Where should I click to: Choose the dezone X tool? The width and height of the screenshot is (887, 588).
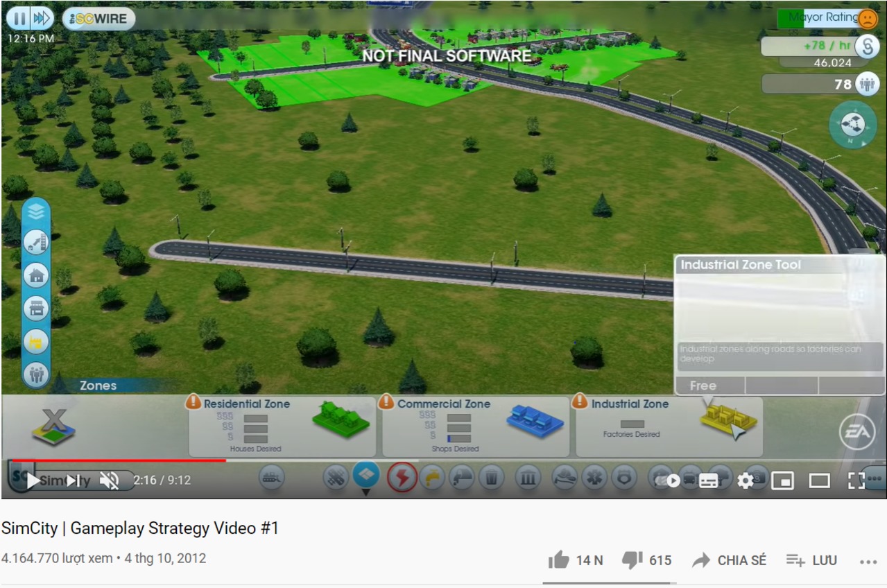(x=54, y=426)
